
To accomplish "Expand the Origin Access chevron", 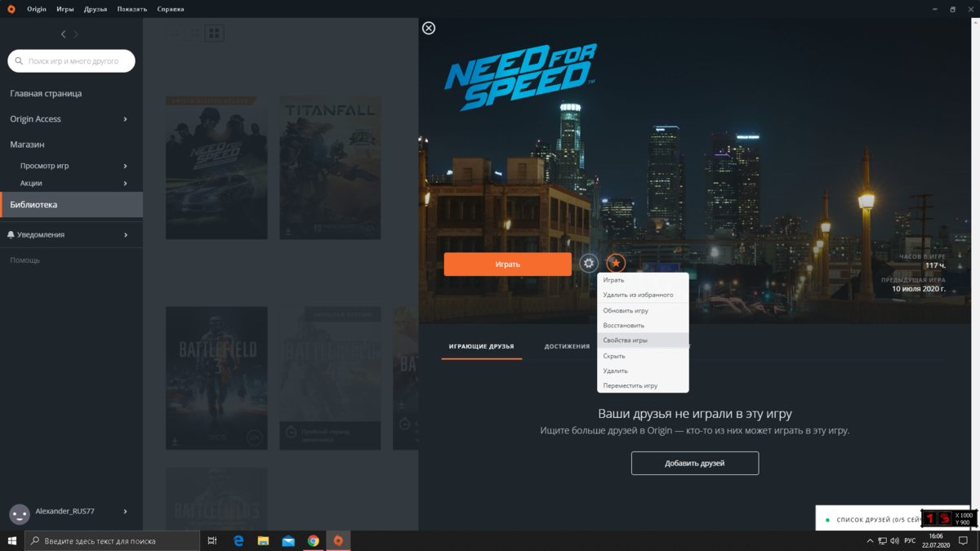I will click(125, 119).
